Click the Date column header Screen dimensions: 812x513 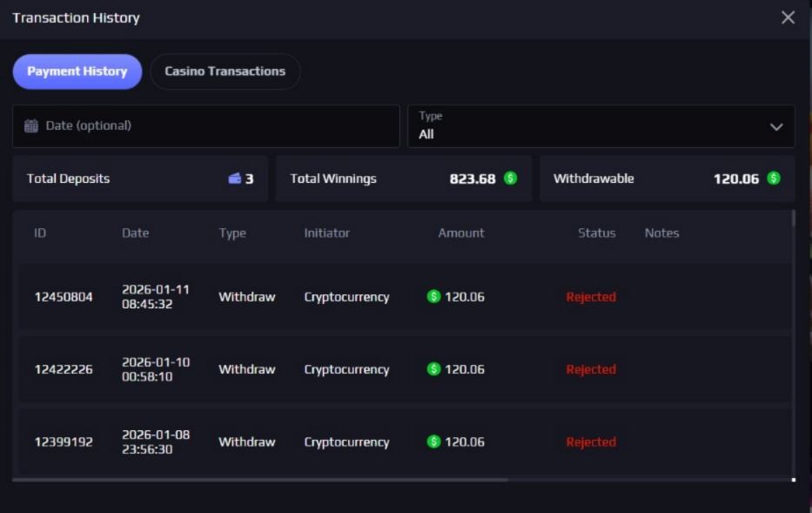[x=135, y=233]
